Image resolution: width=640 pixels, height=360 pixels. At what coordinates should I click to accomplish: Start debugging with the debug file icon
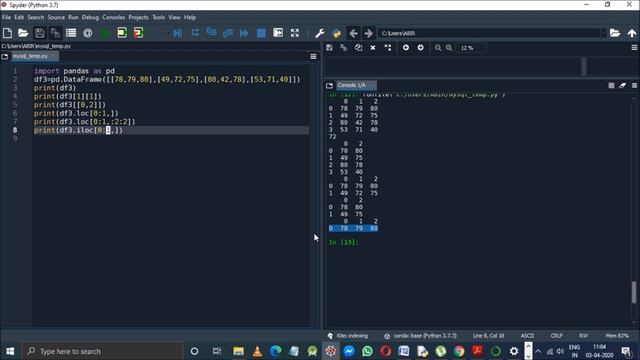coord(178,33)
